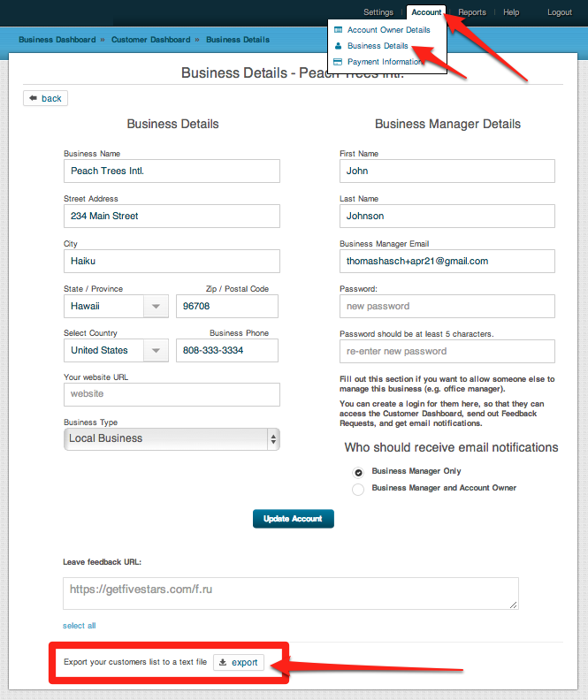The image size is (588, 700).
Task: Expand the Select Country dropdown
Action: tap(156, 351)
